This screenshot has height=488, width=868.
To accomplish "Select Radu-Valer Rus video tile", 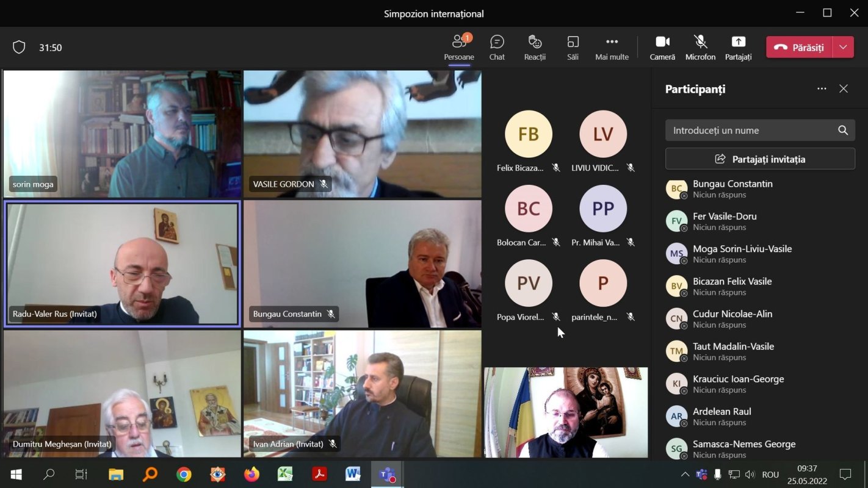I will pyautogui.click(x=122, y=262).
